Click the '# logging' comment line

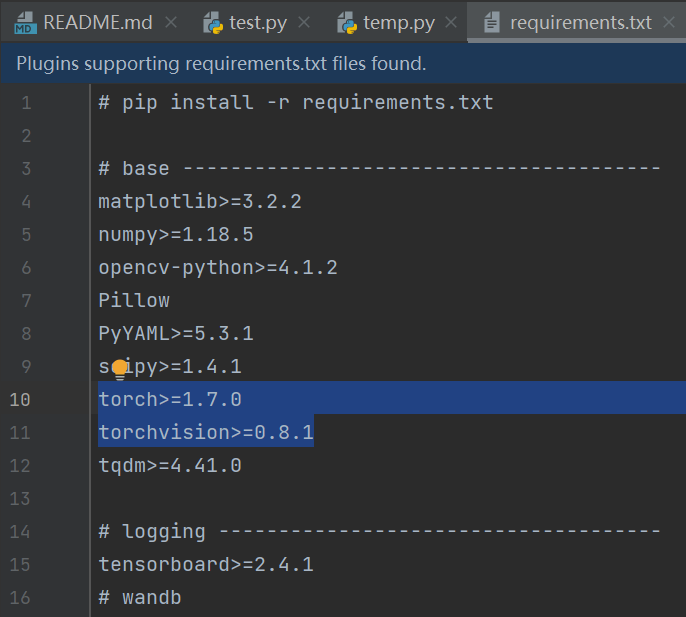click(379, 532)
